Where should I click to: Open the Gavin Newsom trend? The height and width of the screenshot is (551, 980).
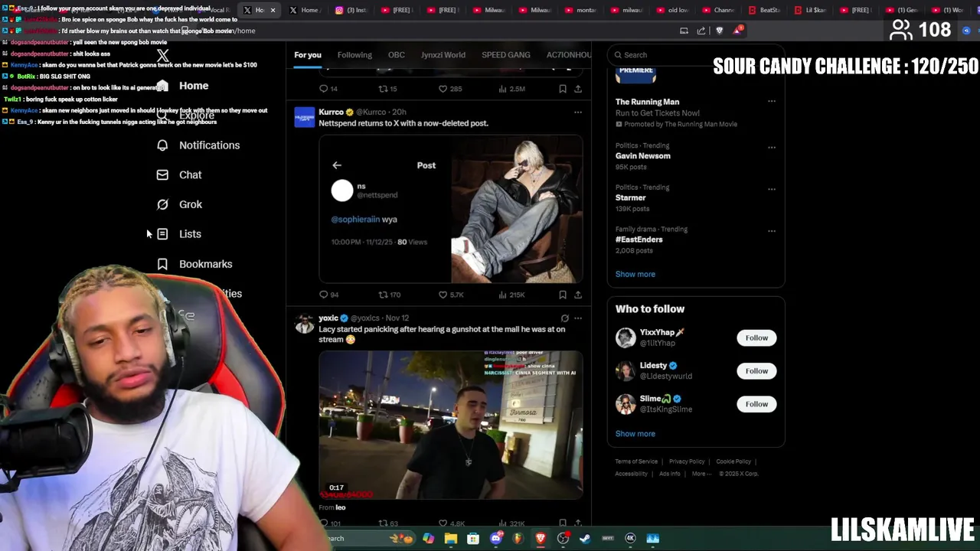pos(643,156)
